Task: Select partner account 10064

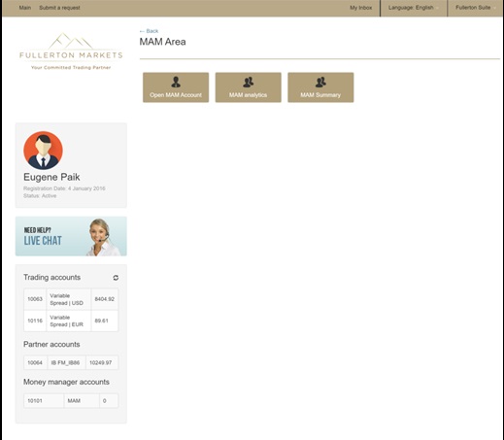Action: pyautogui.click(x=35, y=362)
